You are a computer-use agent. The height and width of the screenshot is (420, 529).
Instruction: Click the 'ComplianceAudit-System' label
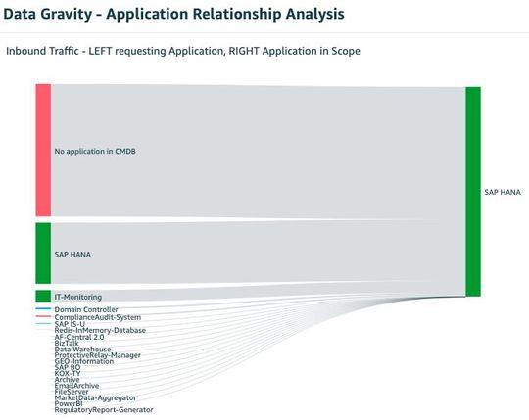[x=98, y=317]
